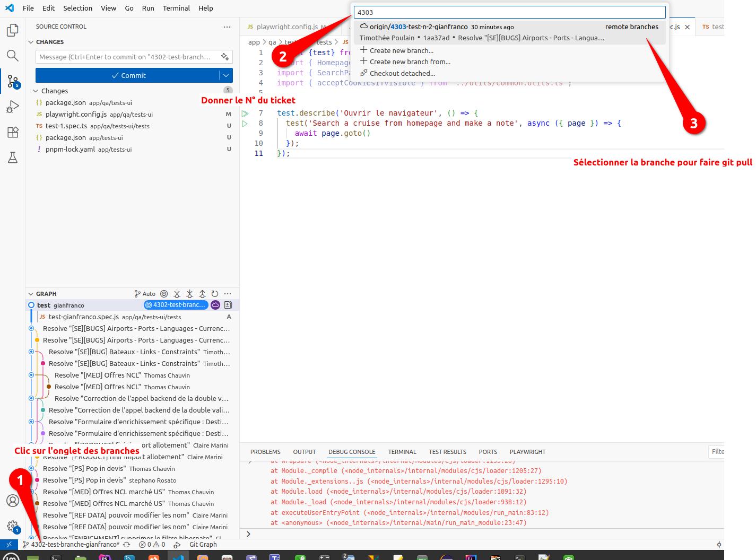Click the refresh icon in Graph header

(215, 294)
